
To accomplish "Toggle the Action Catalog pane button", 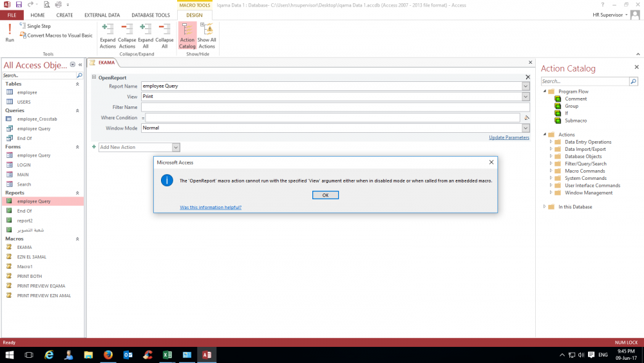I will [x=187, y=36].
